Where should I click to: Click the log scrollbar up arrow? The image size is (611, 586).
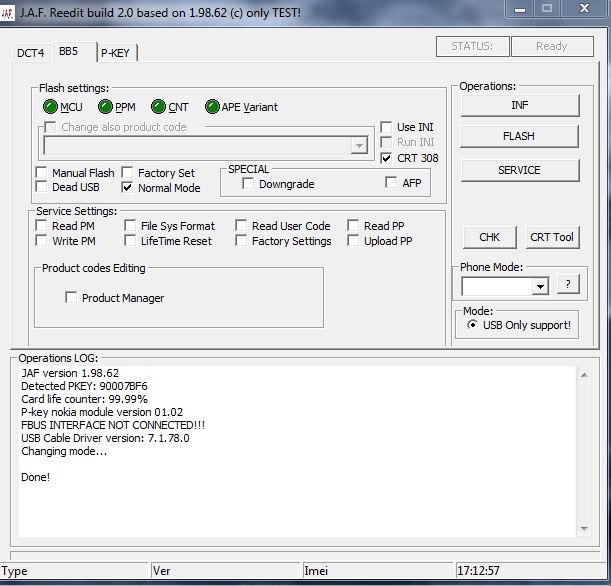click(584, 375)
